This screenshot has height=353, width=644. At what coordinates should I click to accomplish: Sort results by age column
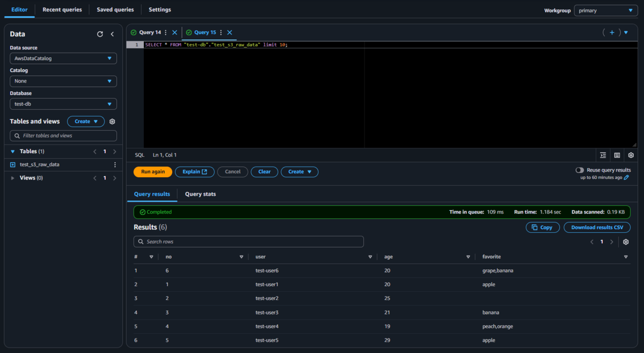coord(469,257)
